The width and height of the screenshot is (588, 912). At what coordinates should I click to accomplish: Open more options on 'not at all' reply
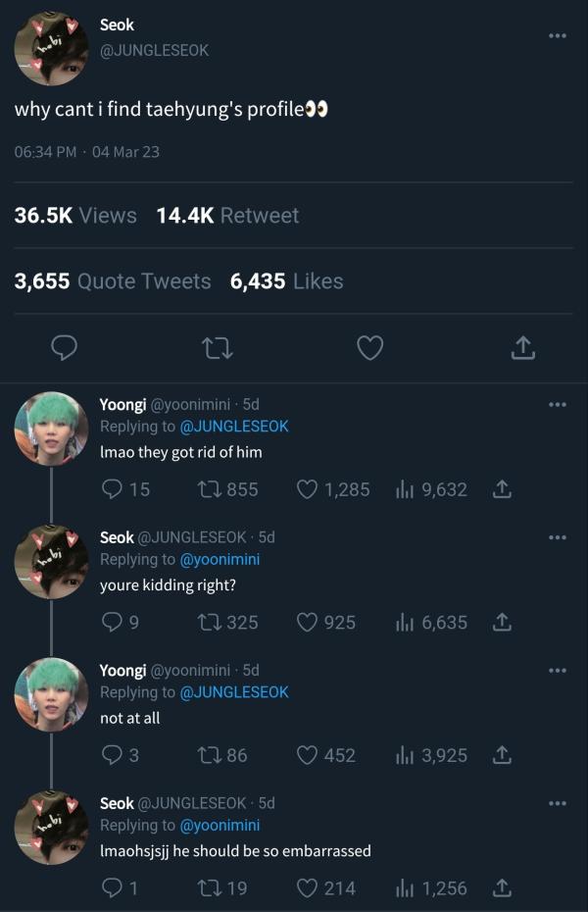tap(557, 670)
